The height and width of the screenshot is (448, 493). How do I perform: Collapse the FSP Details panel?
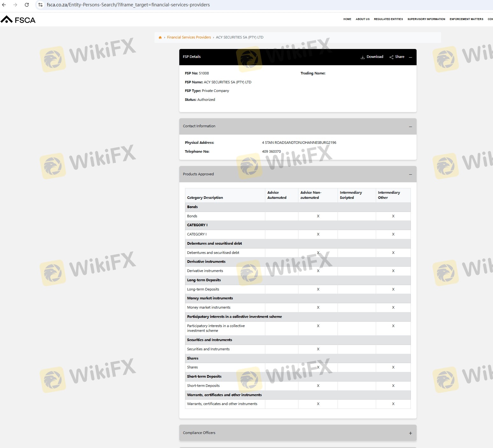pos(411,57)
